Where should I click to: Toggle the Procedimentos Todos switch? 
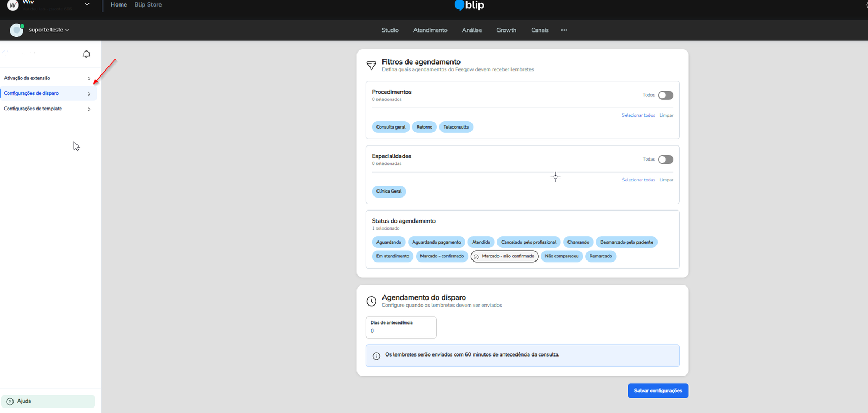(666, 96)
